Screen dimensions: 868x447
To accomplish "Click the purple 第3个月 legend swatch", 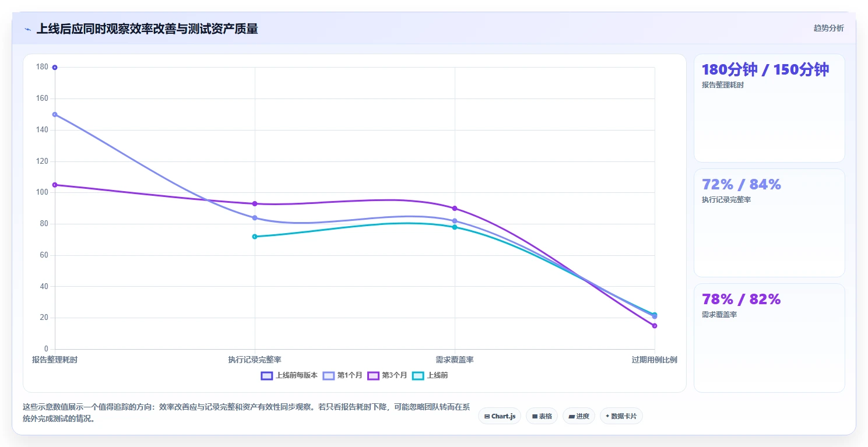I will coord(373,376).
